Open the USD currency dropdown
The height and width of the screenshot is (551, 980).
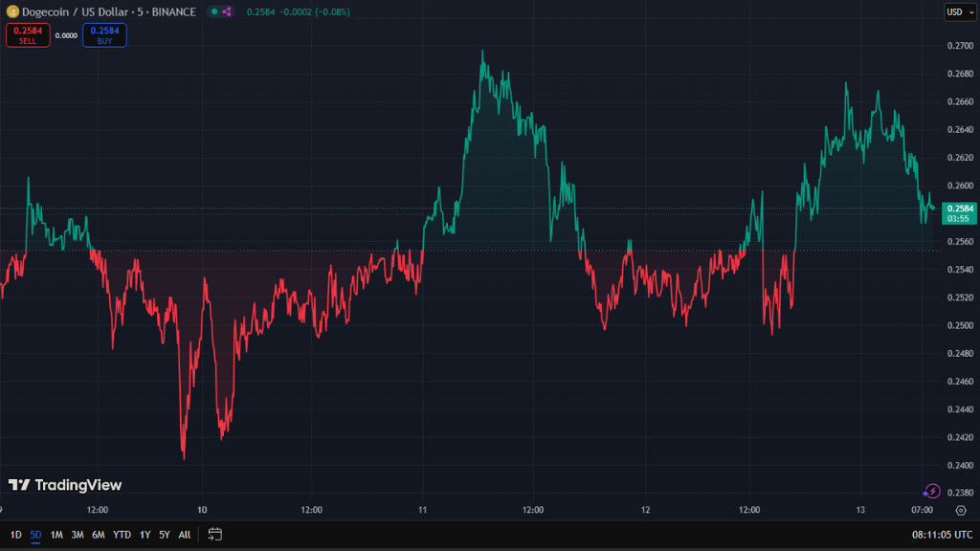click(960, 11)
